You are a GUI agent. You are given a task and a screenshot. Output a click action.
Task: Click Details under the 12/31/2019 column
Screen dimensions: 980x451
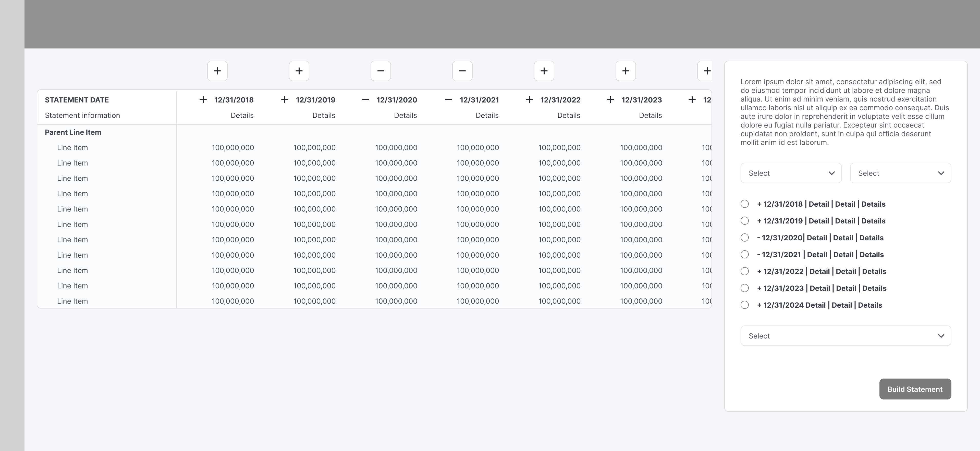pos(323,115)
